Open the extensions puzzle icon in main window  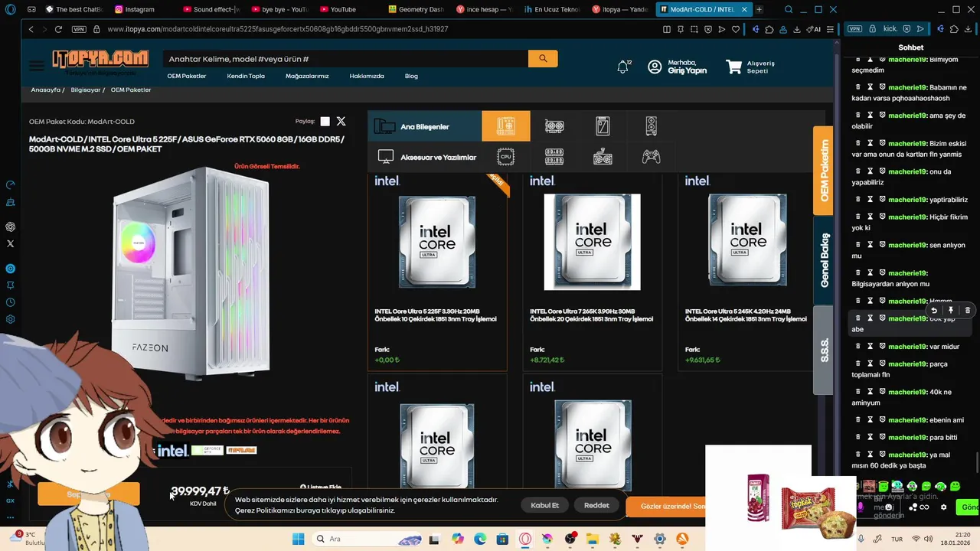click(769, 29)
